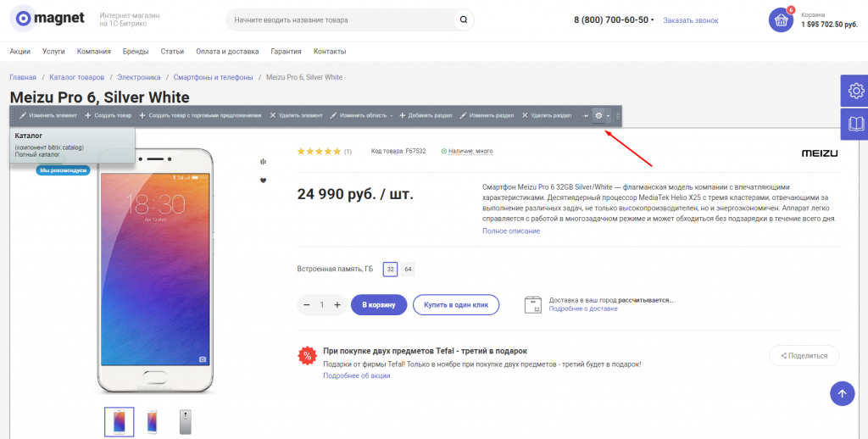Click the magnet logo
Screen dimensions: 868x439
[x=47, y=19]
